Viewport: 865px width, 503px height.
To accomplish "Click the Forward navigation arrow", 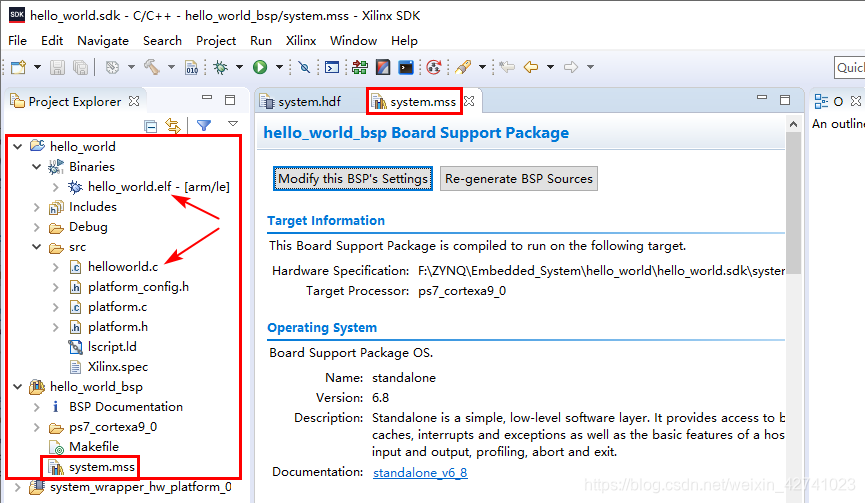I will coord(571,67).
